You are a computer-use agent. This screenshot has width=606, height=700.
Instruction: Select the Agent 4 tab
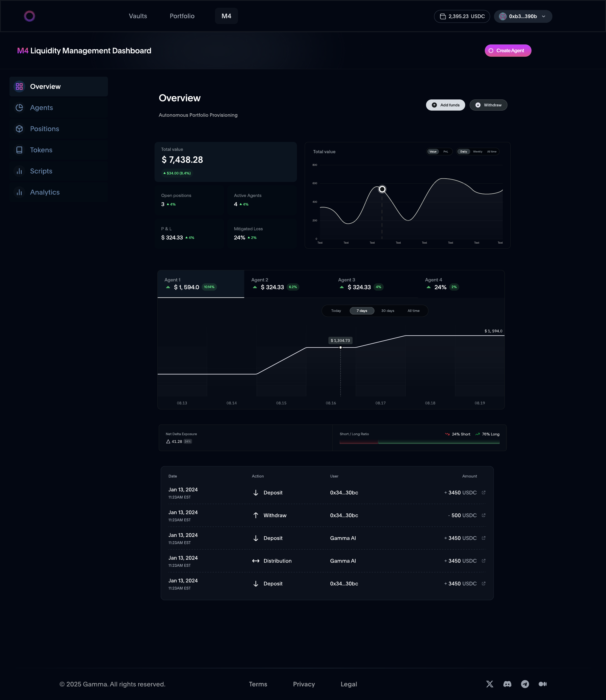tap(461, 284)
